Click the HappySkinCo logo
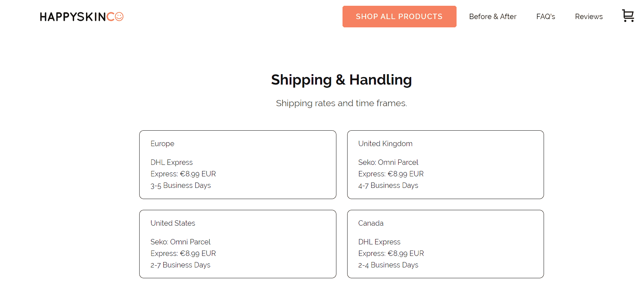644x284 pixels. pos(82,17)
